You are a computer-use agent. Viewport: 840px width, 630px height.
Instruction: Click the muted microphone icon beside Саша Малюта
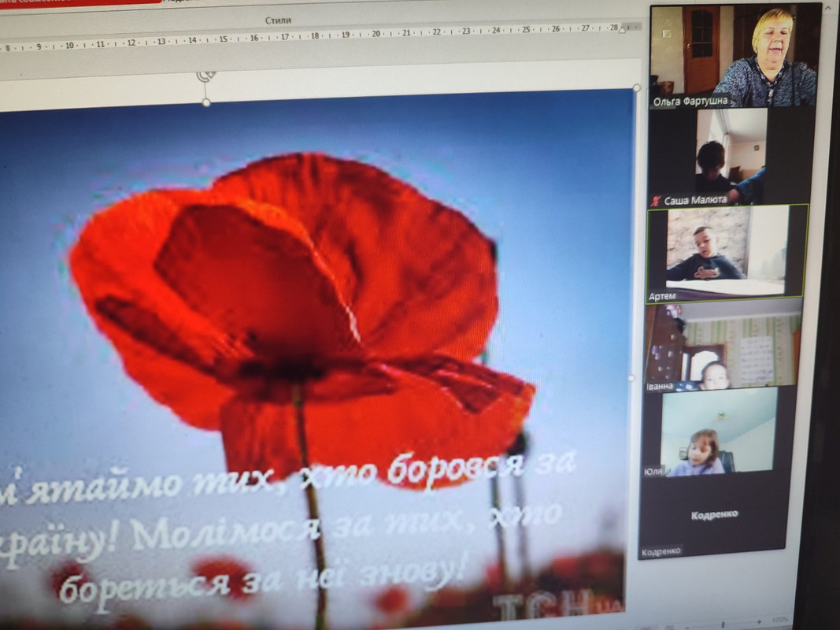655,202
